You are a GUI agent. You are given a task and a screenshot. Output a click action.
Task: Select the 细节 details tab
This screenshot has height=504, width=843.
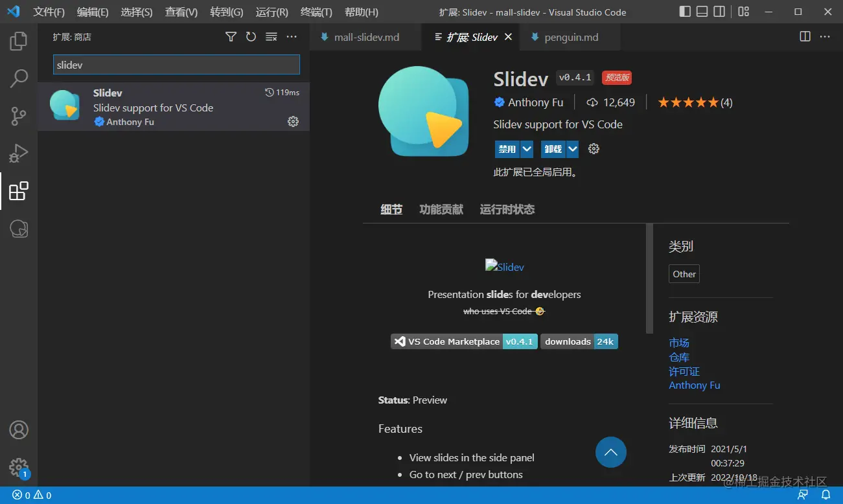tap(391, 209)
